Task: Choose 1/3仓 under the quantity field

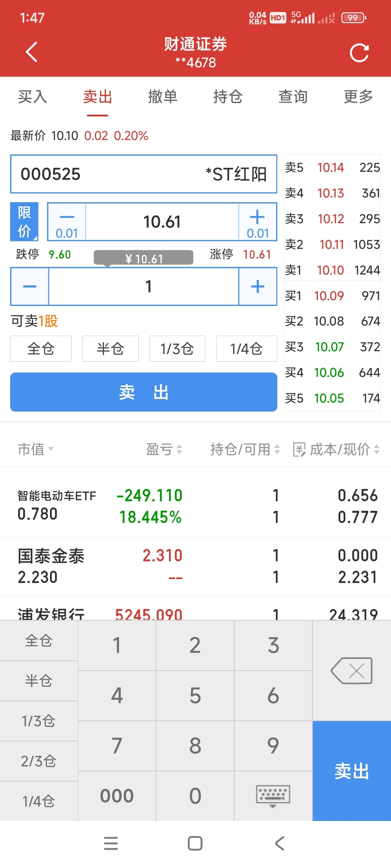Action: pos(177,349)
